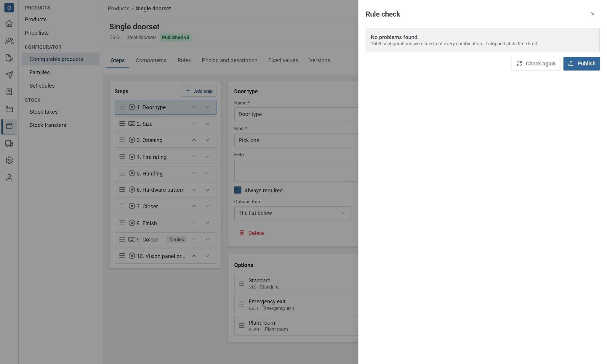Grab drag handle of Standard option

241,283
